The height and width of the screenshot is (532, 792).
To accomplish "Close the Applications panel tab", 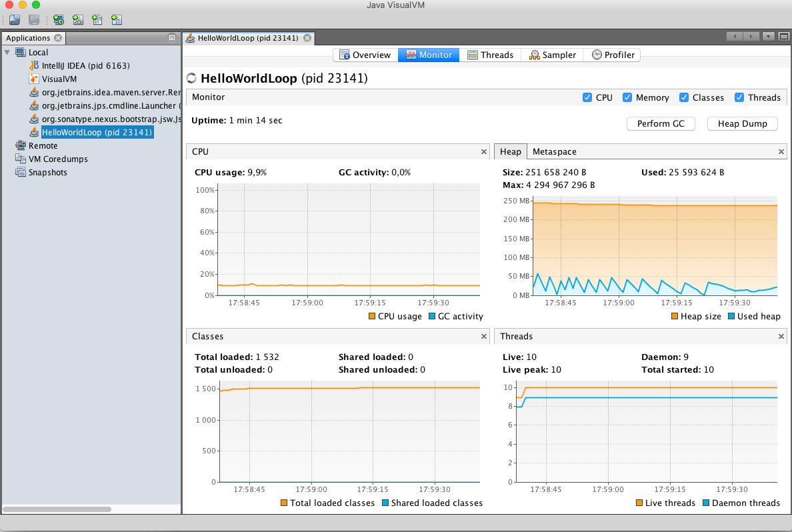I will (x=58, y=38).
